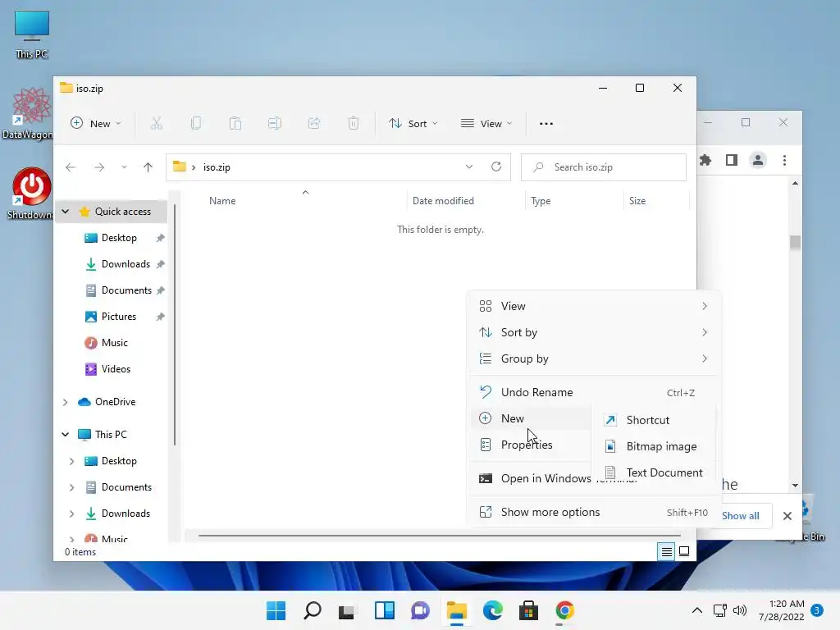Screen dimensions: 840x630
Task: Click the Copy icon in Explorer toolbar
Action: point(196,124)
